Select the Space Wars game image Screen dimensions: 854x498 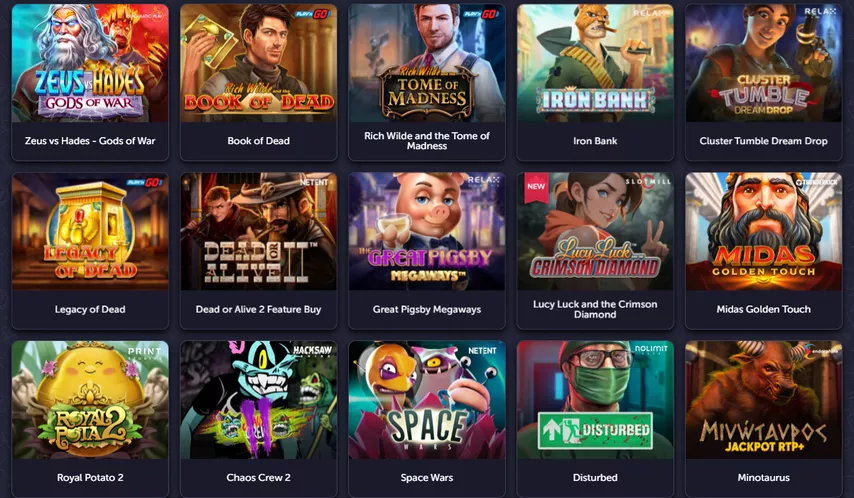click(x=426, y=399)
